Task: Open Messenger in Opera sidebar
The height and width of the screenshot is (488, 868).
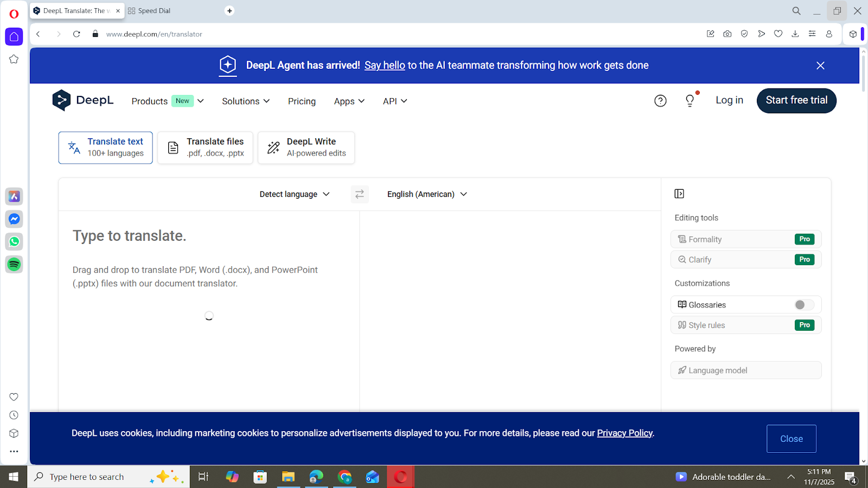Action: click(14, 219)
